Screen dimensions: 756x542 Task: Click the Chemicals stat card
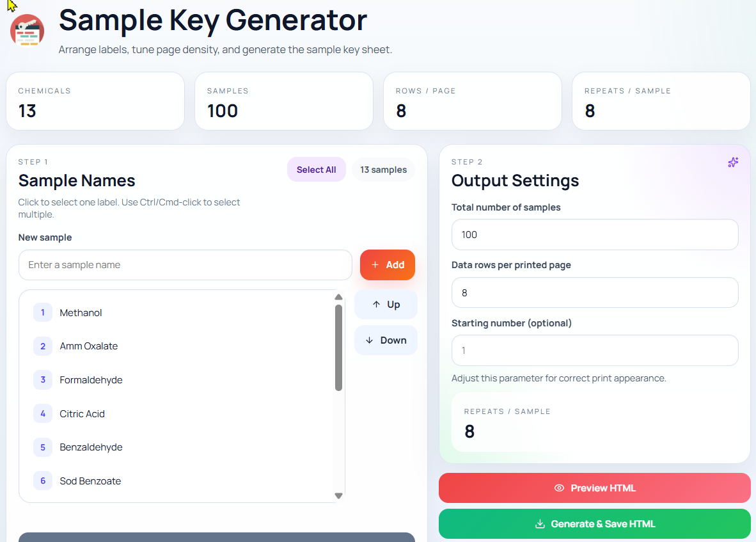(x=95, y=101)
